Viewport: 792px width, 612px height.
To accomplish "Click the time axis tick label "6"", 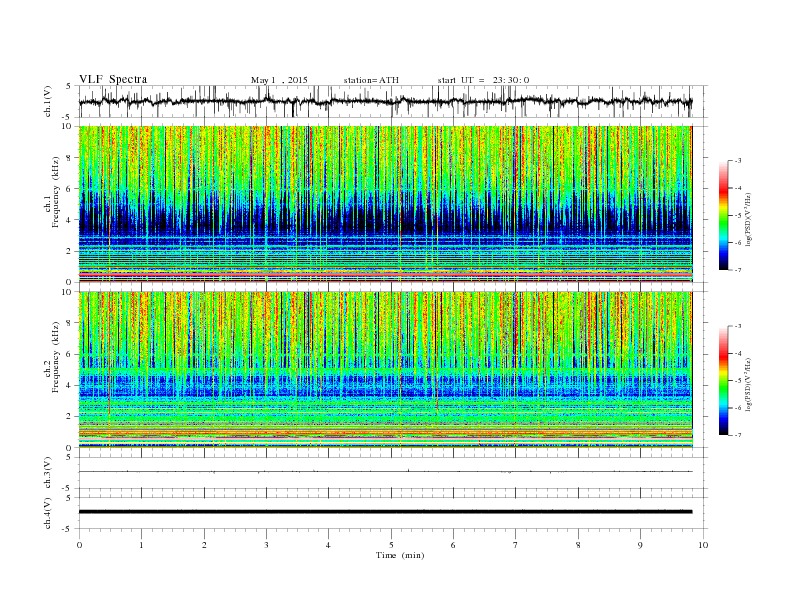I will 453,545.
